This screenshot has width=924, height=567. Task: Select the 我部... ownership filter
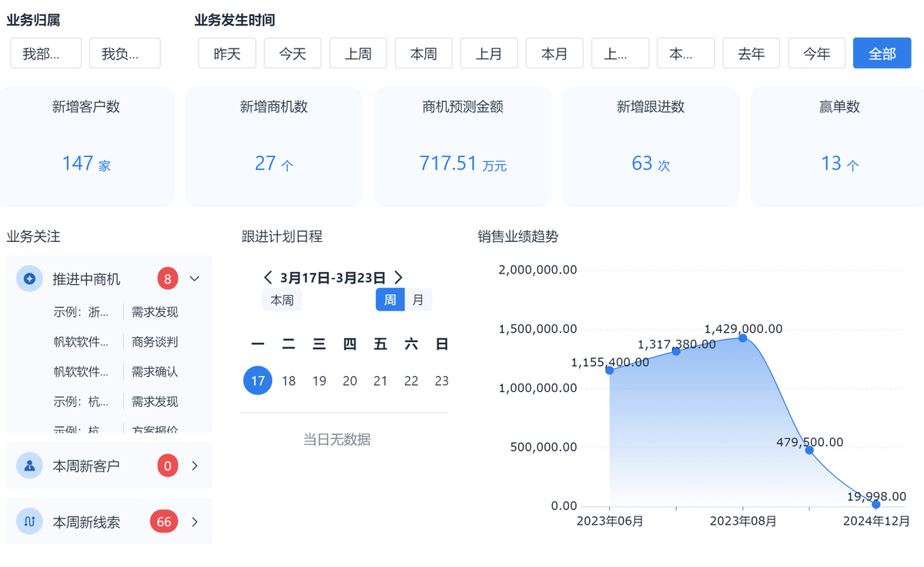45,53
